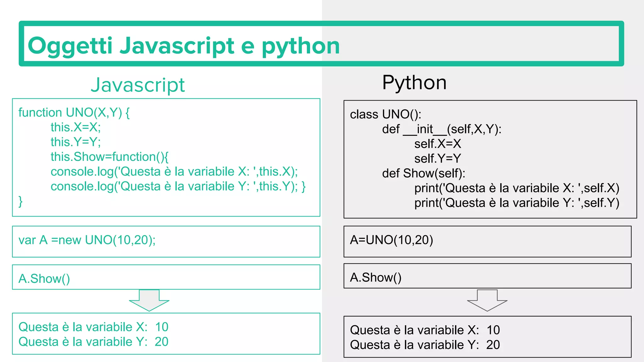Click Python output 'Questa è la variabile Y: 20'
644x362 pixels.
(x=425, y=345)
